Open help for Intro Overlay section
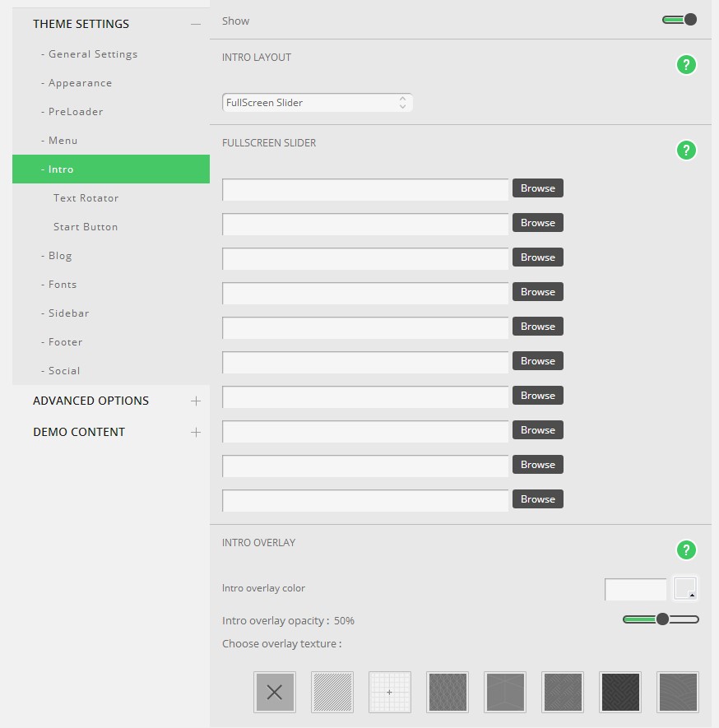Viewport: 719px width, 728px height. (685, 549)
